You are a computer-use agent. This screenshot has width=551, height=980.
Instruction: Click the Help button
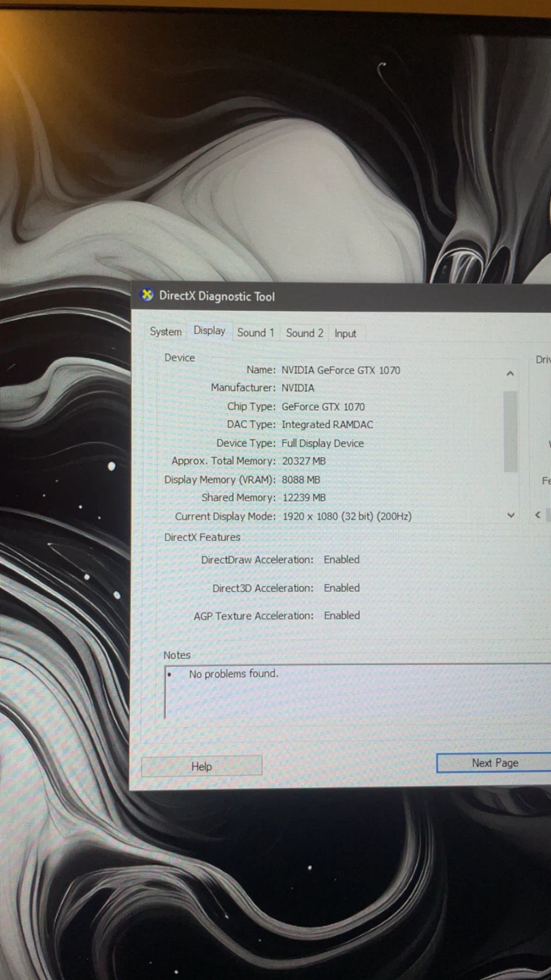[201, 766]
